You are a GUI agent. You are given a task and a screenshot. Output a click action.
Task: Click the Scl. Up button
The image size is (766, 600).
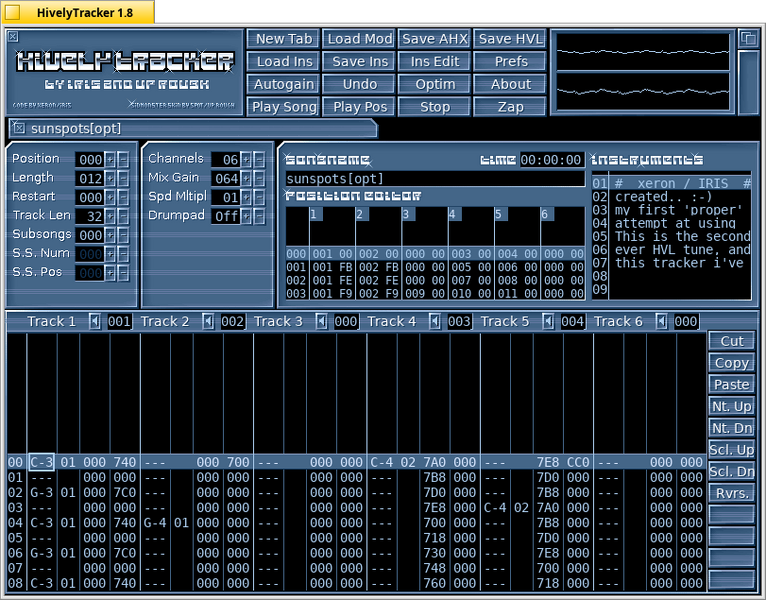[x=731, y=450]
